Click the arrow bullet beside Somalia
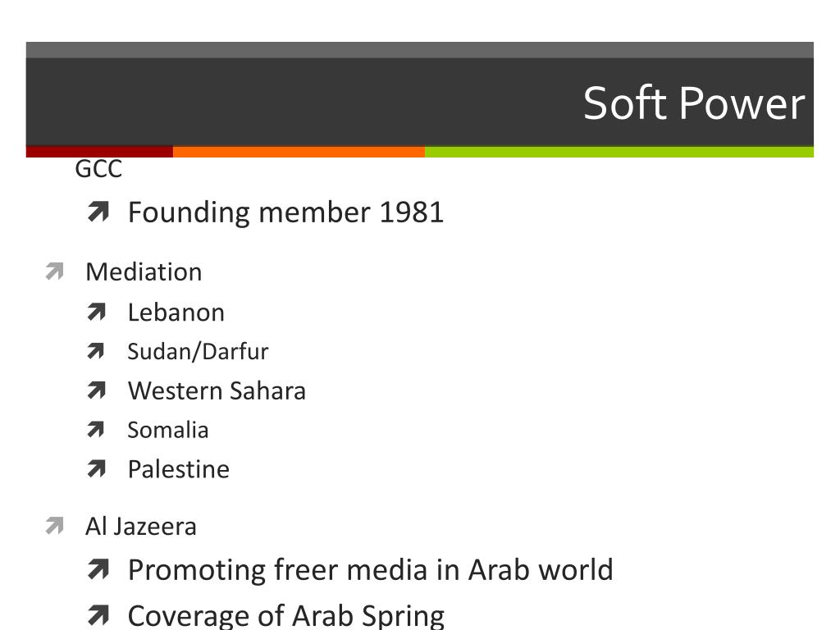Screen dimensions: 840x630 point(95,430)
